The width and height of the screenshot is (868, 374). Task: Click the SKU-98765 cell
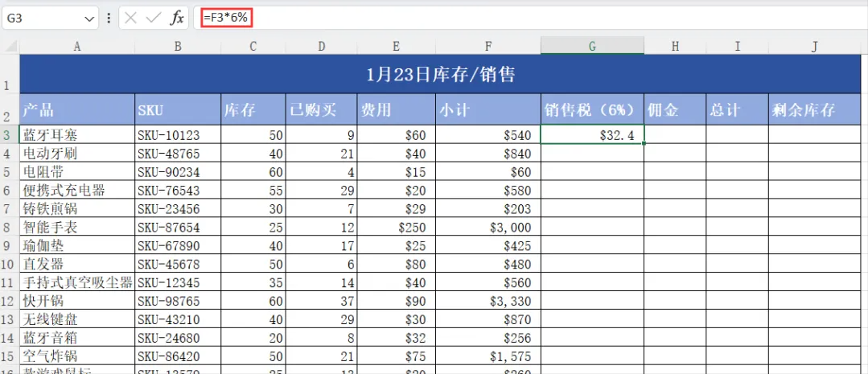(x=178, y=302)
